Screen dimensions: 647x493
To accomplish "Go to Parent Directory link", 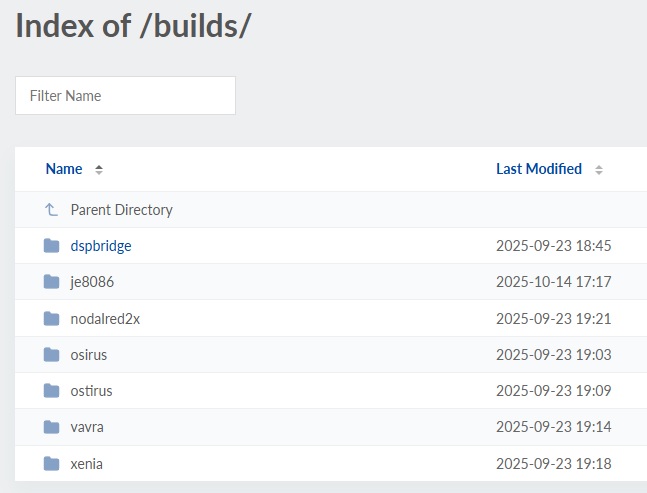I will tap(121, 210).
